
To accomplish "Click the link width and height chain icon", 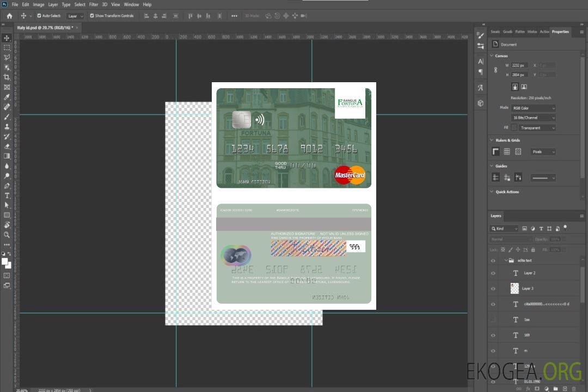I will 495,70.
